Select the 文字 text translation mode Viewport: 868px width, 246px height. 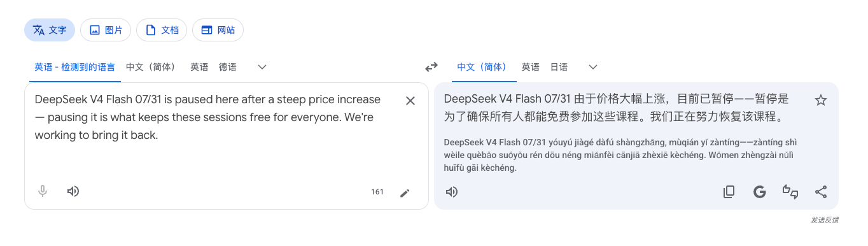point(50,30)
